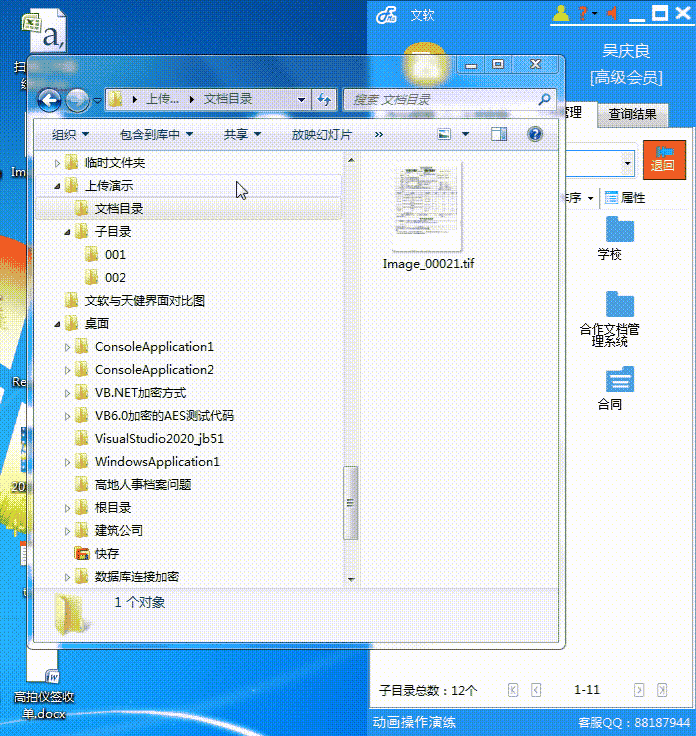The image size is (696, 736).
Task: Click 文档目录 breadcrumb in address bar
Action: coord(228,99)
